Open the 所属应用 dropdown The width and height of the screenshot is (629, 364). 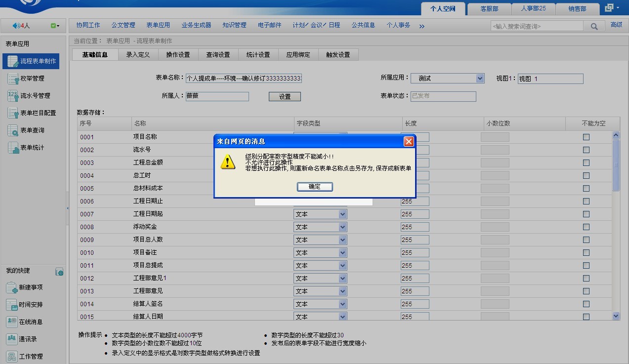point(480,79)
